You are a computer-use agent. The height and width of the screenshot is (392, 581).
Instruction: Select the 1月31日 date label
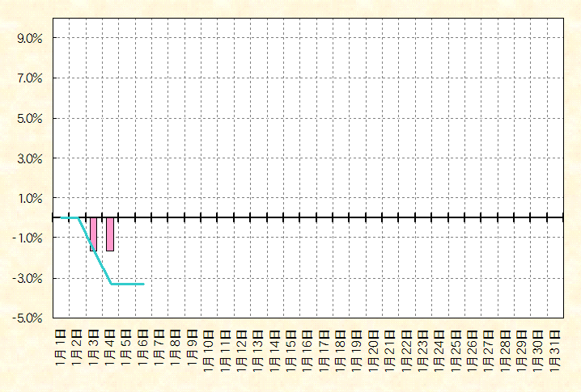(555, 346)
